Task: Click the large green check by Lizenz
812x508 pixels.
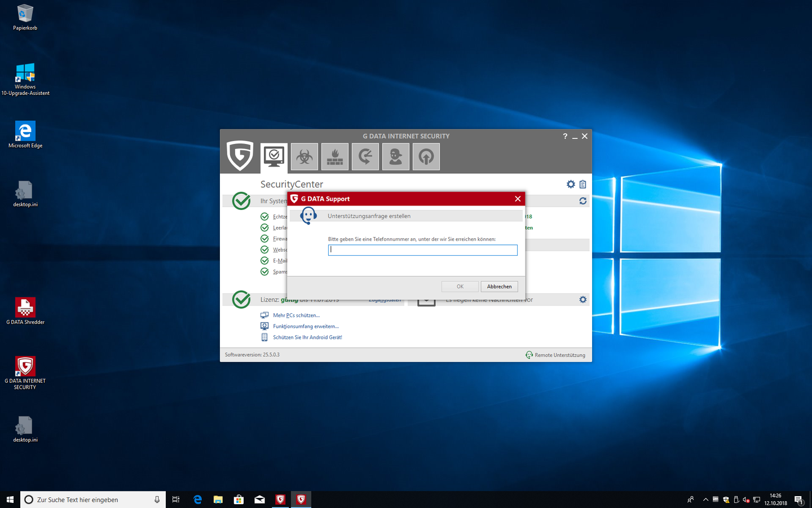Action: 241,300
